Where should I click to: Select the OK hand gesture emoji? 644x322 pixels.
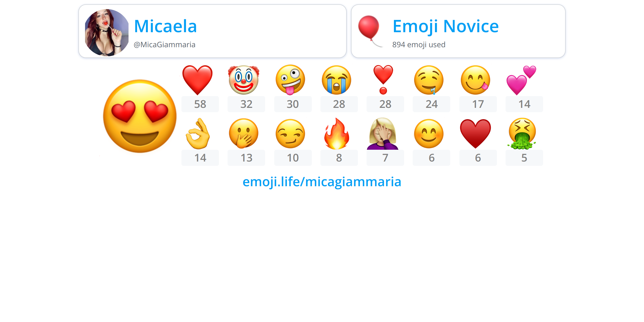(198, 134)
